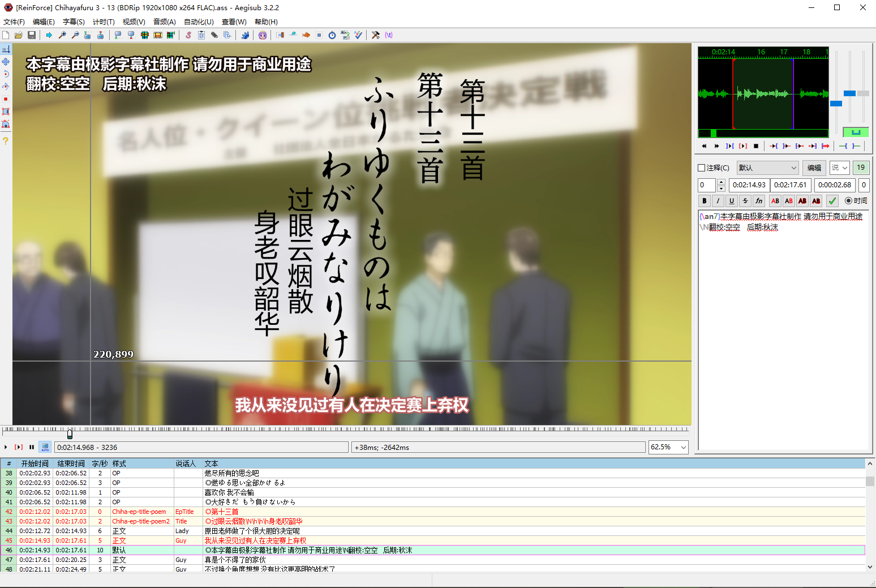Image resolution: width=876 pixels, height=588 pixels.
Task: Select grid row 38 燃尽所有的思念吧
Action: point(433,473)
